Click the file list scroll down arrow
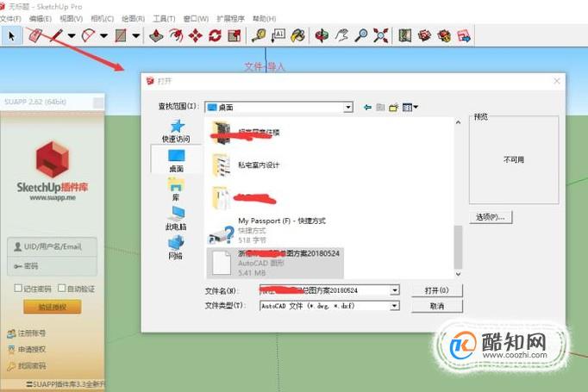The width and height of the screenshot is (588, 392). pos(458,274)
